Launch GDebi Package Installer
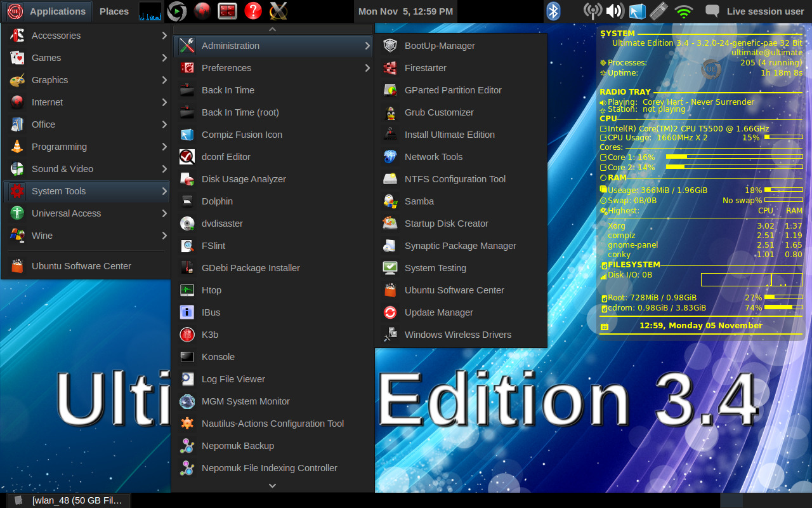The image size is (812, 508). coord(273,268)
